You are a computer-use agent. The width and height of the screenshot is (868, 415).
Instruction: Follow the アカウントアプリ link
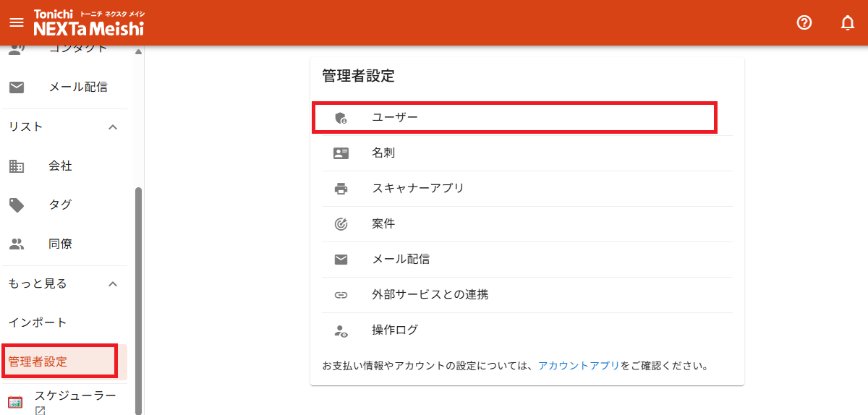tap(579, 366)
